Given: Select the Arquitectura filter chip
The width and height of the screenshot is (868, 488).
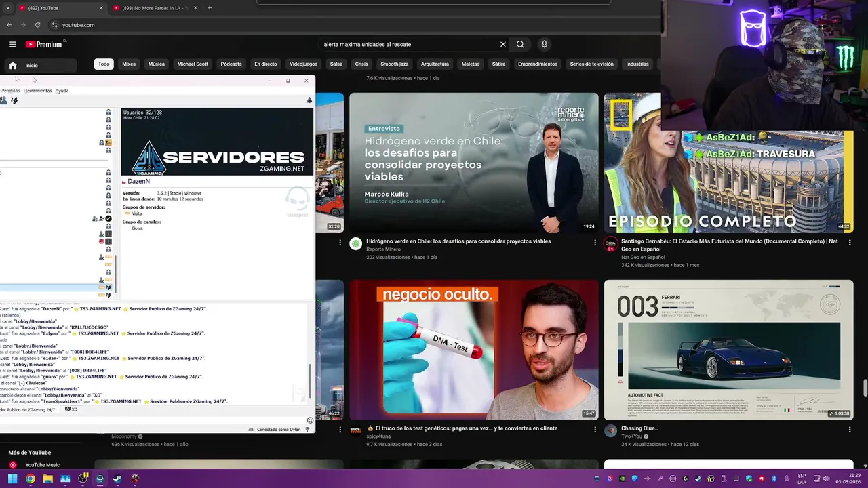Looking at the screenshot, I should pos(435,64).
